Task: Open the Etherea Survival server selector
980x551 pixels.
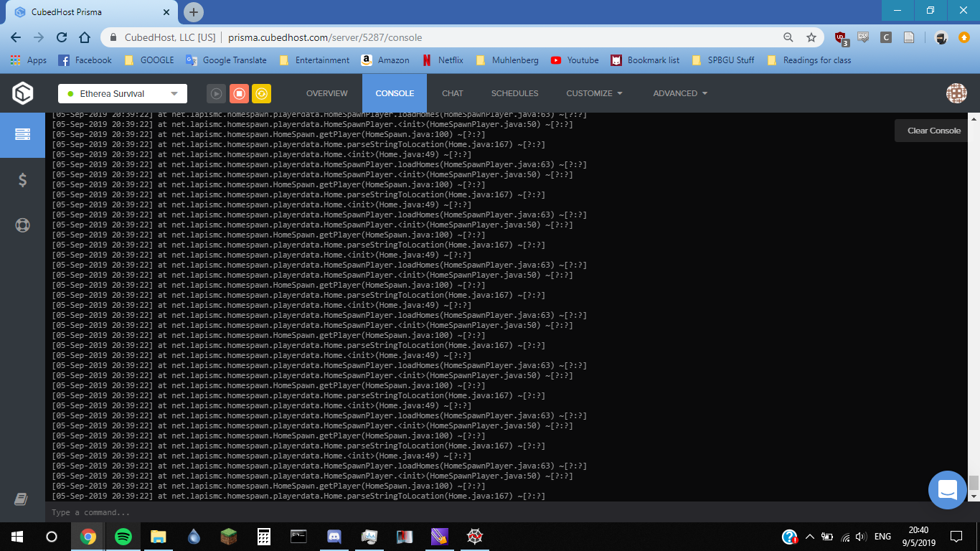Action: 122,93
